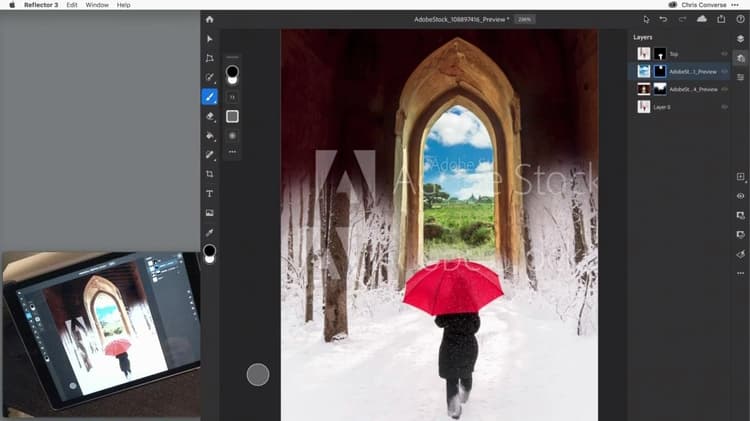Click the iPad camera preview thumbnail
Image resolution: width=750 pixels, height=421 pixels.
click(x=101, y=334)
